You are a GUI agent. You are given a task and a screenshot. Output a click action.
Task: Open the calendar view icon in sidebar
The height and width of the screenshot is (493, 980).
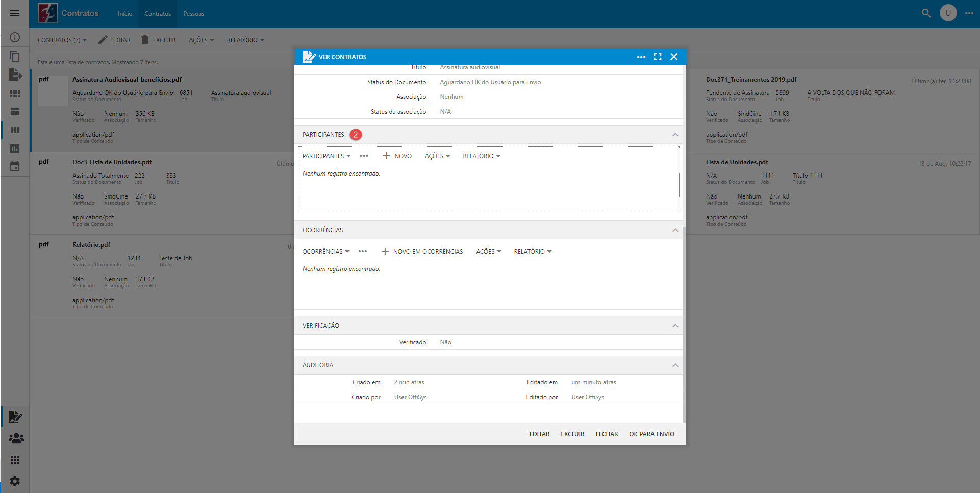click(15, 167)
